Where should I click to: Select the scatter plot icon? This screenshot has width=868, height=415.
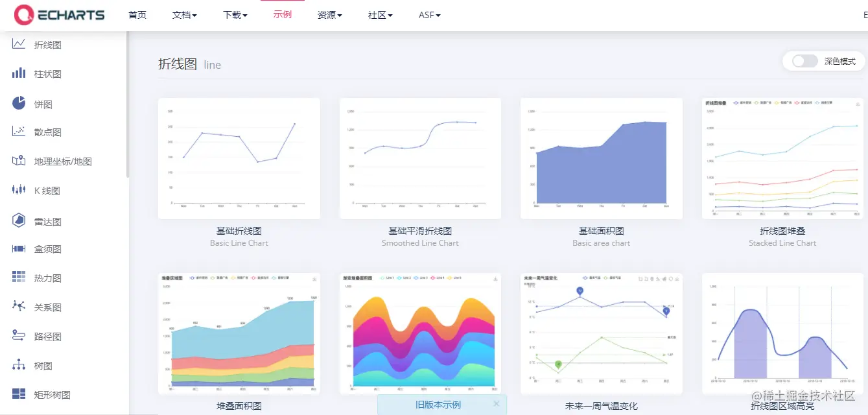pos(19,132)
